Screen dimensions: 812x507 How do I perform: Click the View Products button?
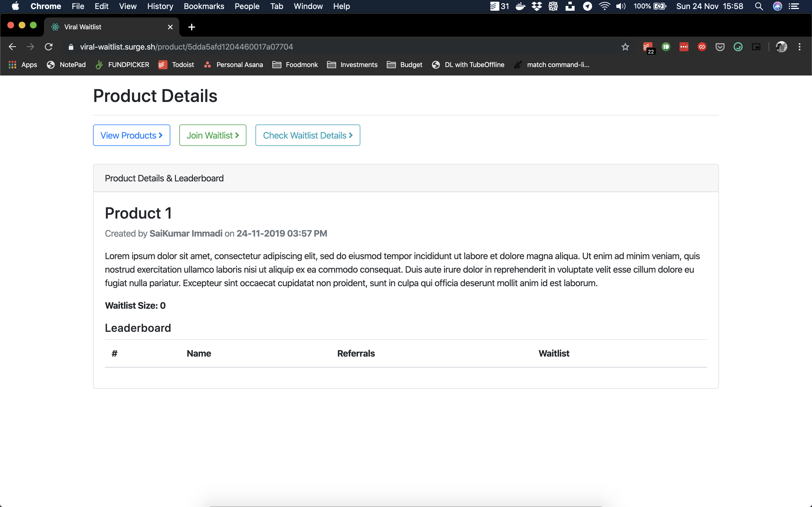pyautogui.click(x=132, y=135)
